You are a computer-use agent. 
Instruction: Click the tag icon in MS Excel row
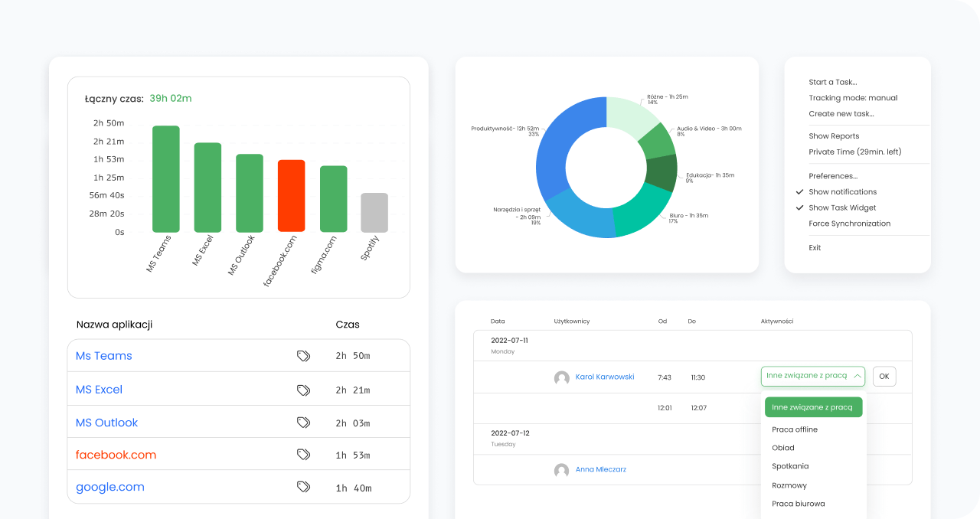pos(303,390)
